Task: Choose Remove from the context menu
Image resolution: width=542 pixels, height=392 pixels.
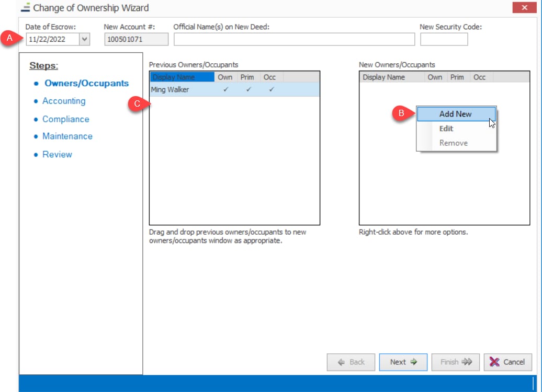Action: (456, 143)
